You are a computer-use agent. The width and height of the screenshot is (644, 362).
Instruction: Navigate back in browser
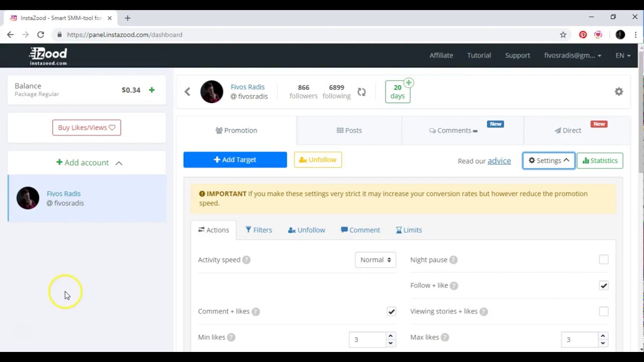point(11,35)
